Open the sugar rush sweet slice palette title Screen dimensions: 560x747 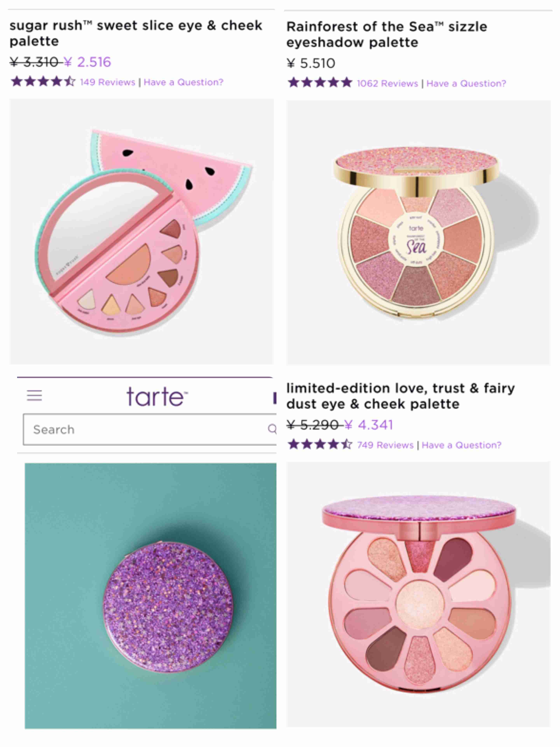(136, 33)
